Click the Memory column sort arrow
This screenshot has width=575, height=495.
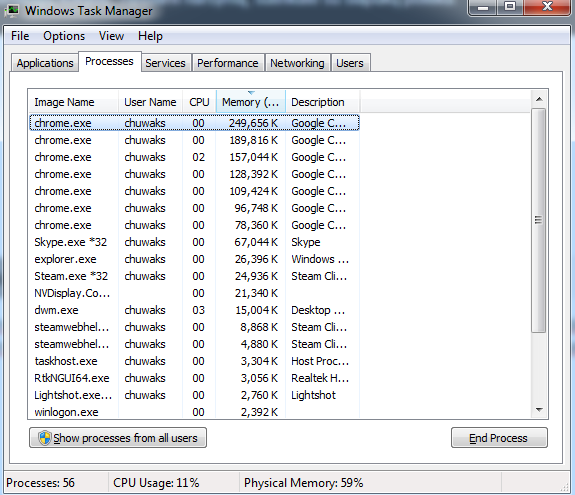251,93
